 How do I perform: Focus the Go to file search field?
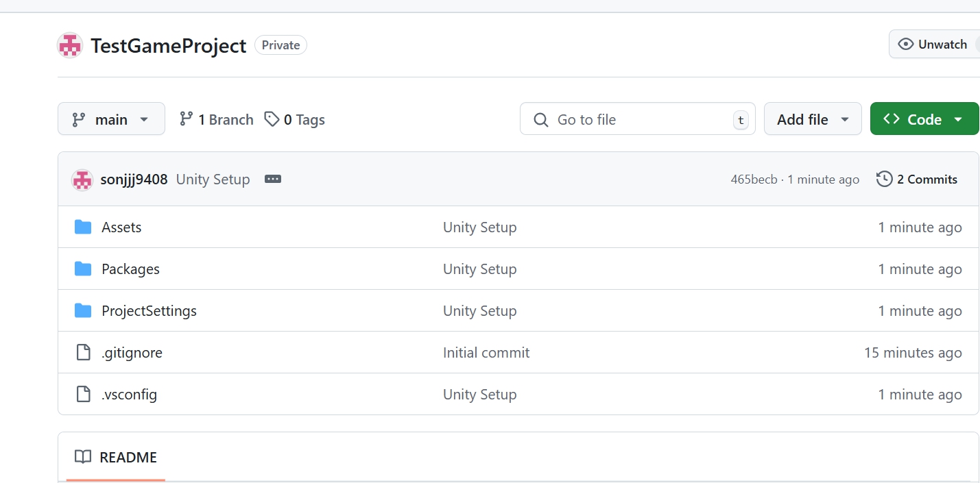[x=638, y=119]
